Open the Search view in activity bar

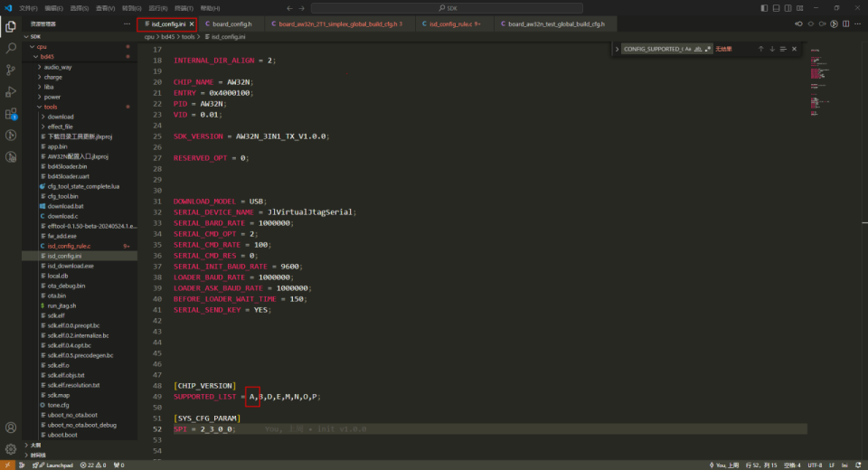[x=11, y=48]
